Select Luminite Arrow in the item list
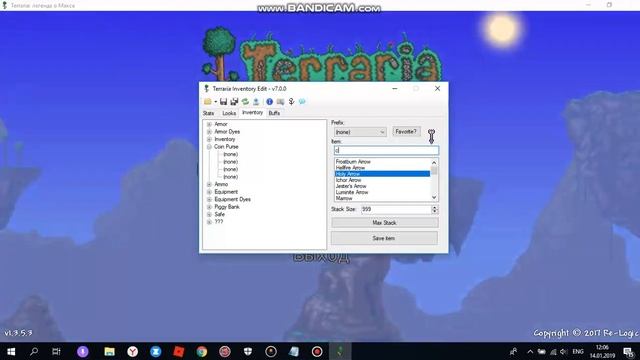The width and height of the screenshot is (640, 360). click(382, 192)
